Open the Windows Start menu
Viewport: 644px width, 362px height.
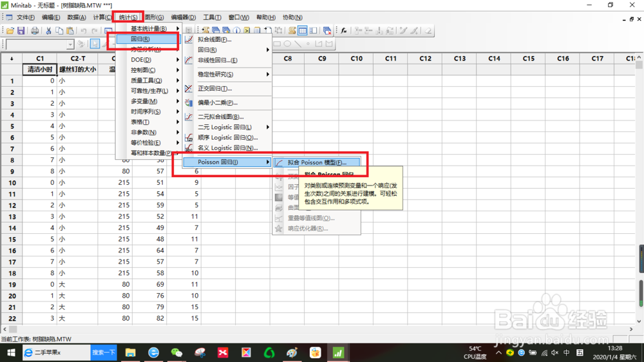coord(11,352)
